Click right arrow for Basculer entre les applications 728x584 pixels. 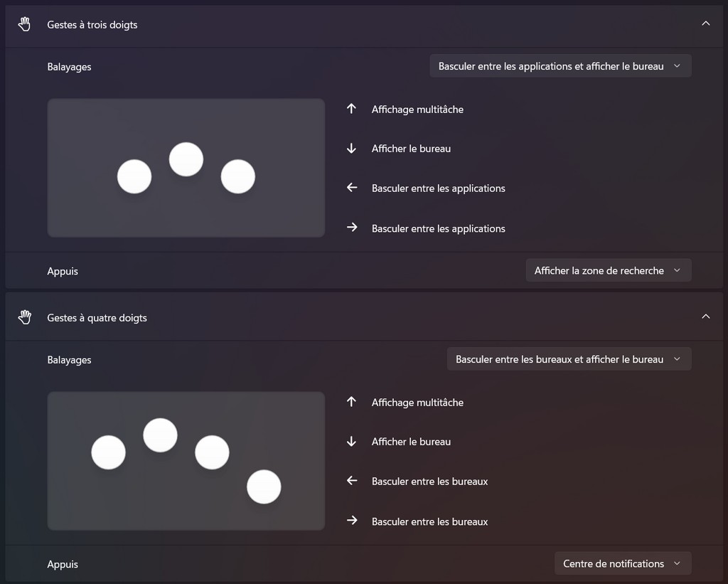(351, 228)
